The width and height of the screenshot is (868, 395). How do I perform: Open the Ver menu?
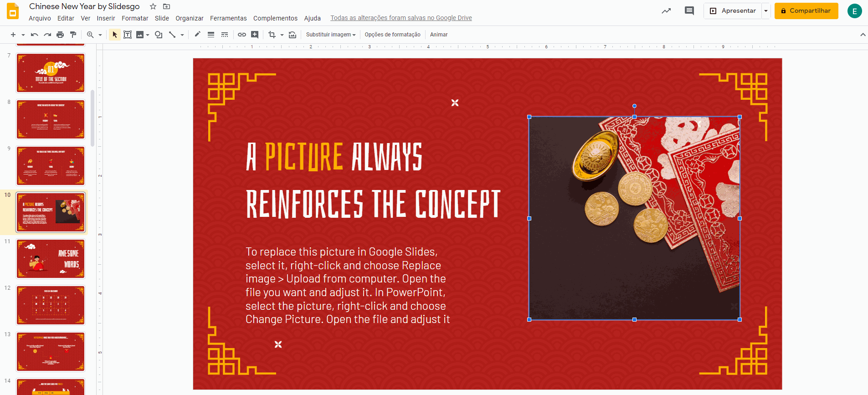click(x=86, y=18)
